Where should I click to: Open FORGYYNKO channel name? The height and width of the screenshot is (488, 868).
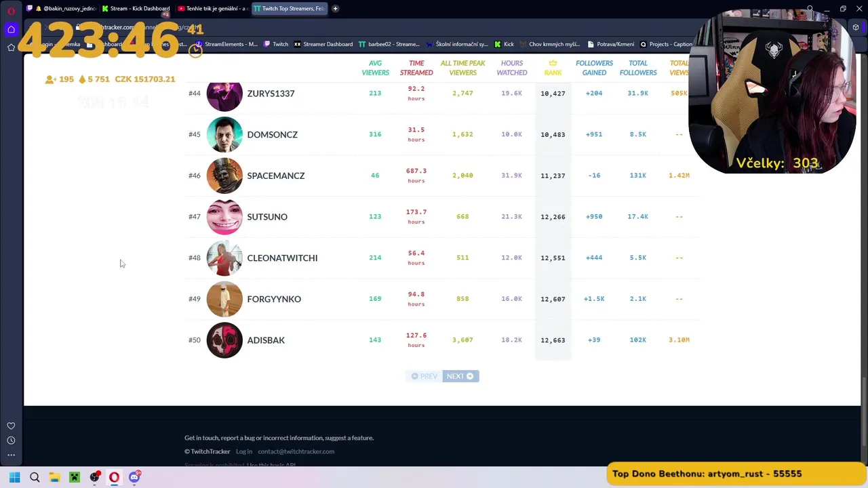(274, 299)
